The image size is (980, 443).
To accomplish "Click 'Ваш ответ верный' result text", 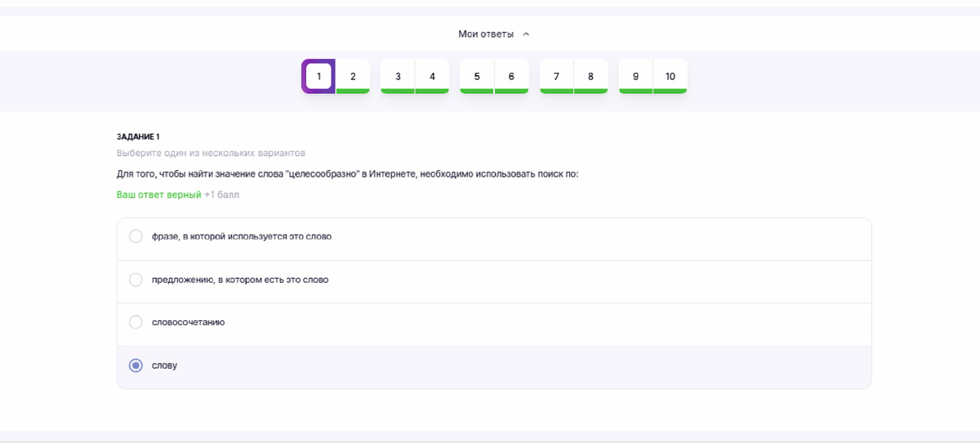I will point(158,195).
